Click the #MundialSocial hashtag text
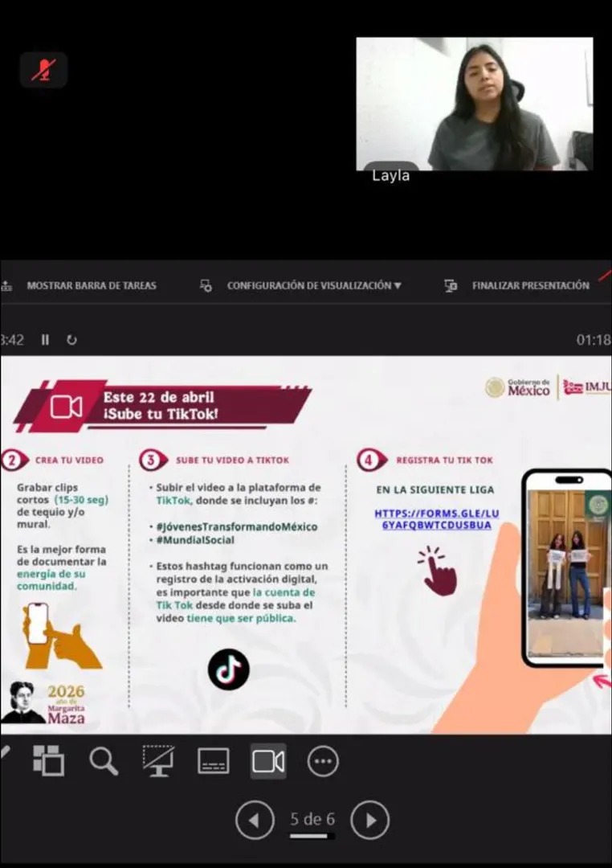612x868 pixels. click(x=195, y=540)
